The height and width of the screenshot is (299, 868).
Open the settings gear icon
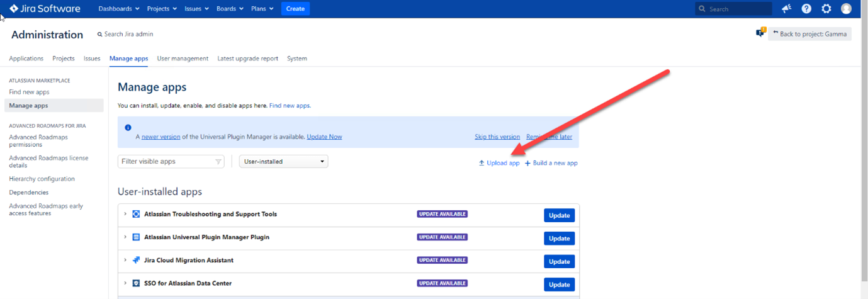(826, 9)
